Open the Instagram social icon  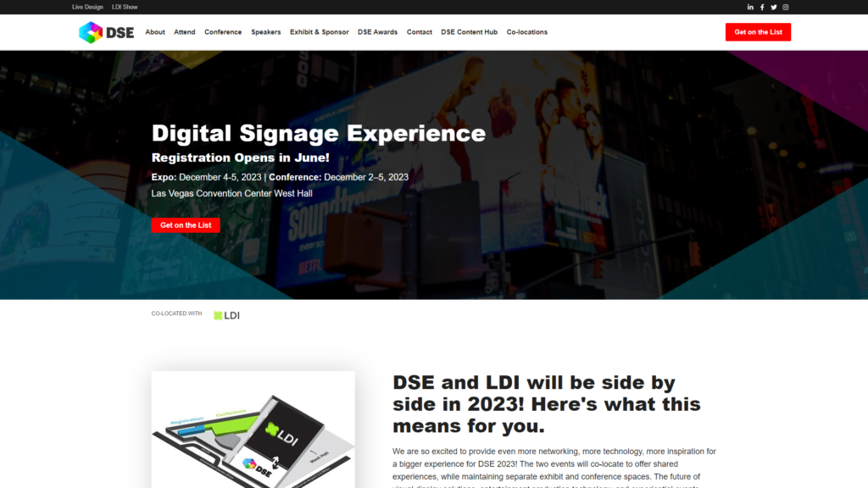click(786, 7)
